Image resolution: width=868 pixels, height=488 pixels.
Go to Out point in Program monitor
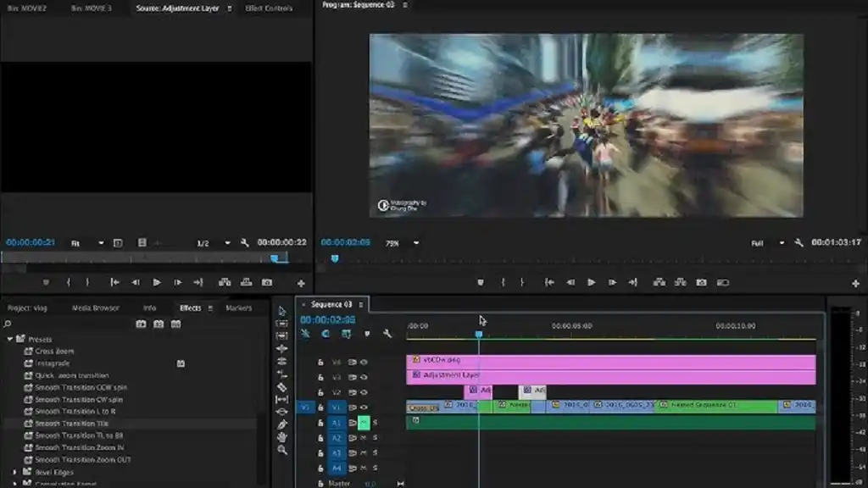pos(632,282)
